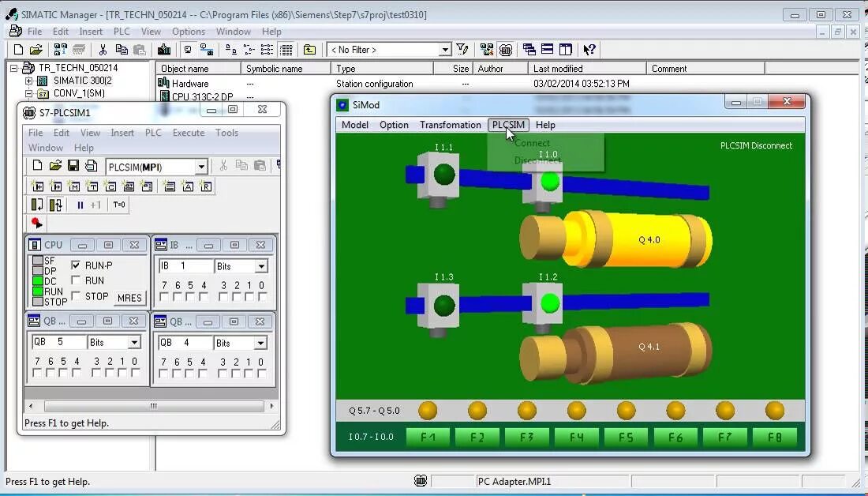Viewport: 868px width, 496px height.
Task: Toggle bit 0 checkbox of IB 1
Action: 262,297
